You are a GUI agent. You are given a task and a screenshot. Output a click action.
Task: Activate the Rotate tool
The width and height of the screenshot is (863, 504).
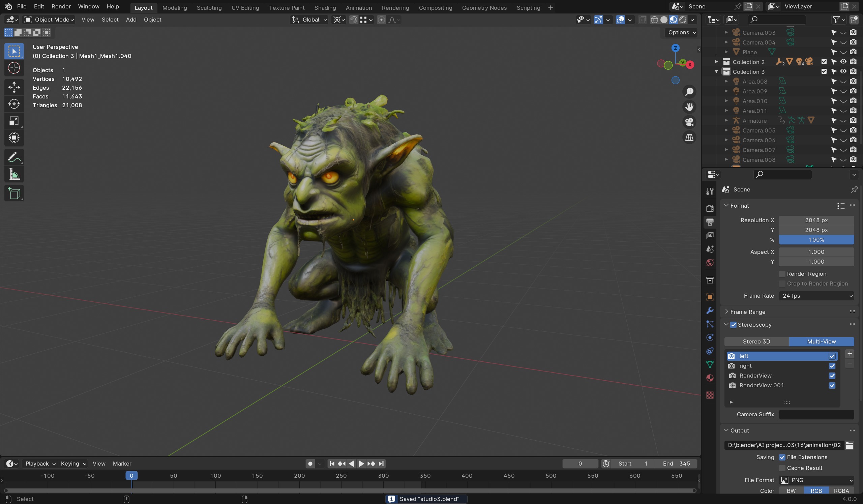[x=14, y=104]
